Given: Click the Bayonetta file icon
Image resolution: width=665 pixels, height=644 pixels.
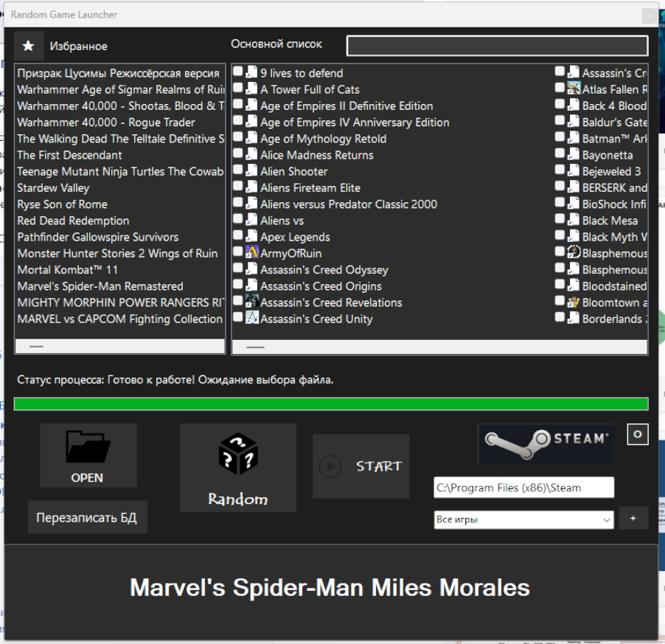Looking at the screenshot, I should (x=574, y=153).
